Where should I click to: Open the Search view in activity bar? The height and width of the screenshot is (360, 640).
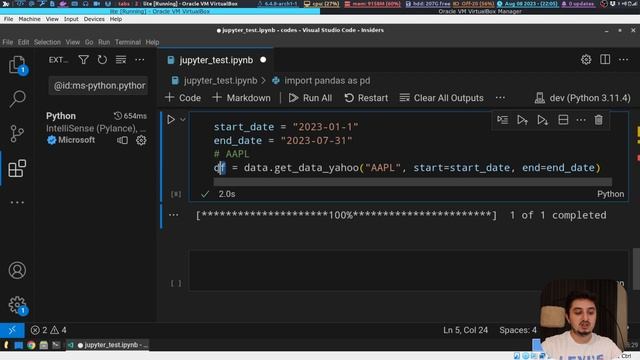tap(17, 99)
